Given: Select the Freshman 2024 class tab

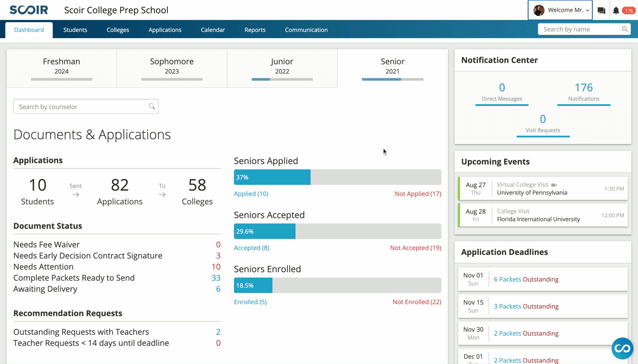Looking at the screenshot, I should coord(61,68).
